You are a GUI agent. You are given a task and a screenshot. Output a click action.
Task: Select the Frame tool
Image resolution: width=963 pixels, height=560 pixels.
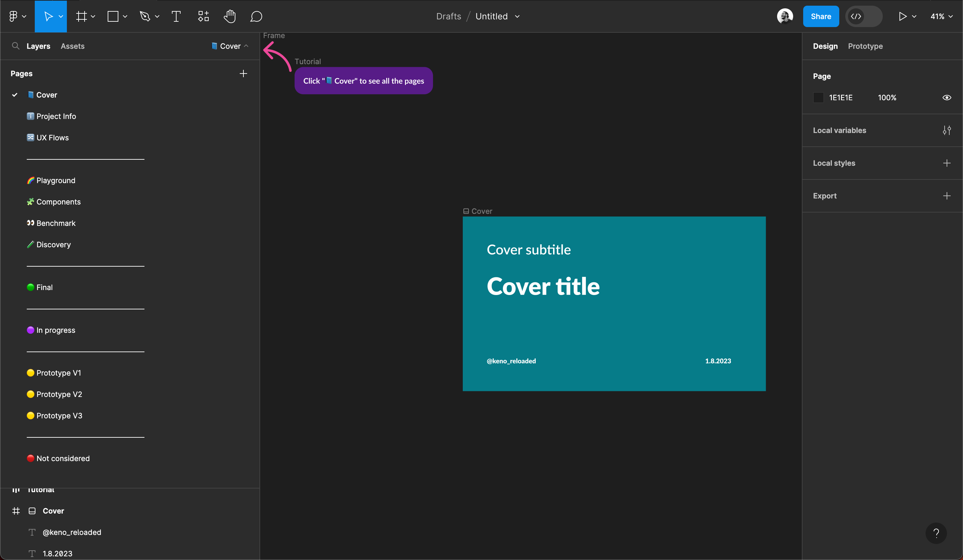81,16
